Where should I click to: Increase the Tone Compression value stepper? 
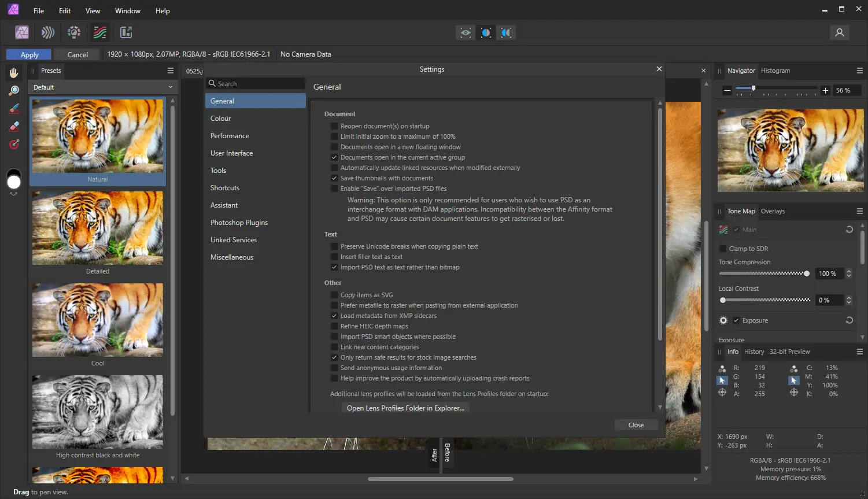click(849, 271)
